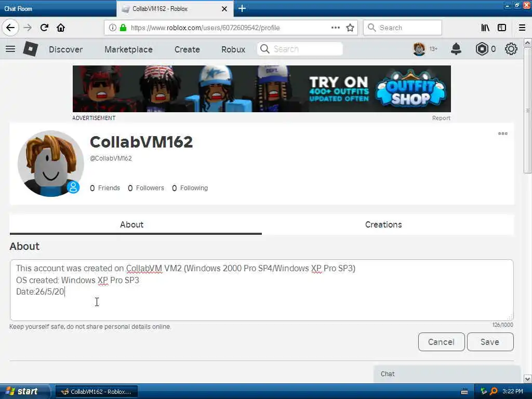532x399 pixels.
Task: Toggle the browser sidebar icon
Action: tap(502, 28)
